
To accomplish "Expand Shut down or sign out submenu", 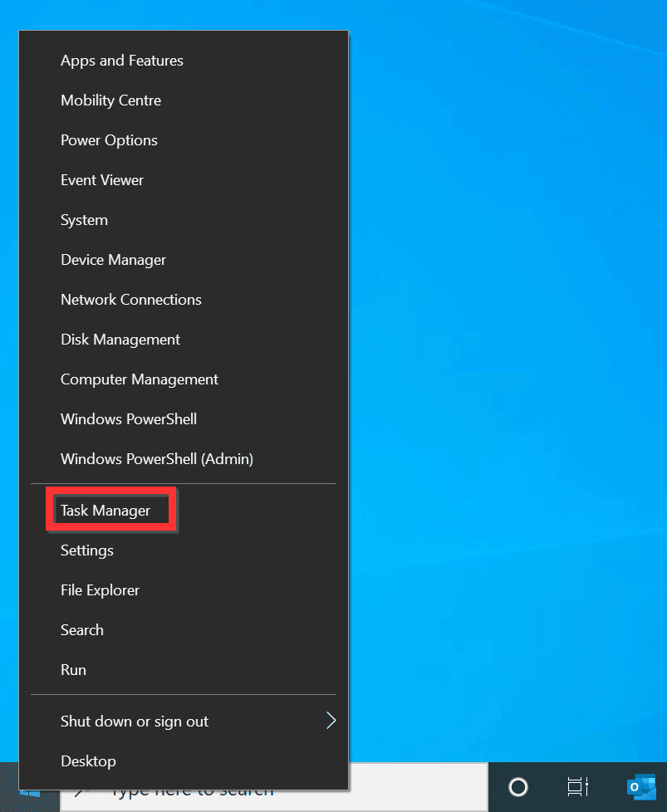I will click(x=134, y=722).
